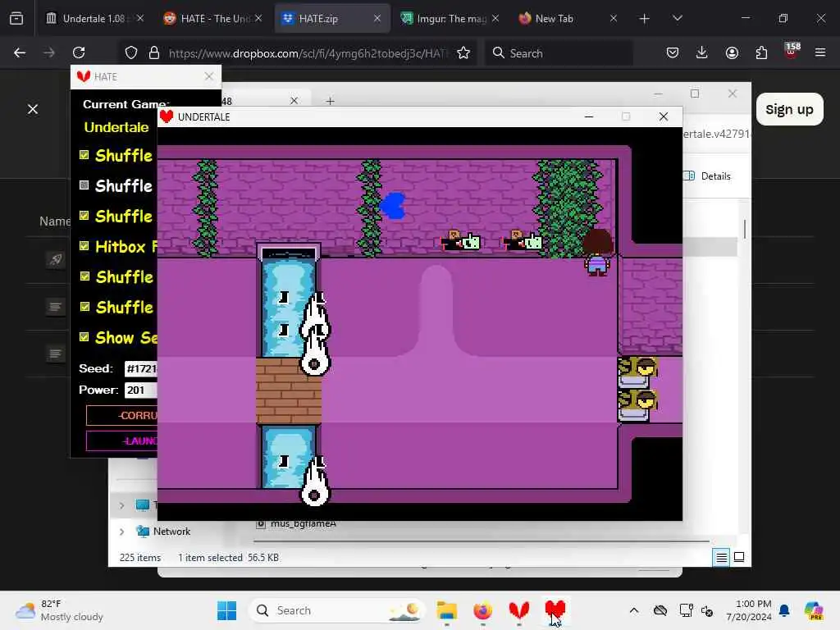
Task: Select Network in File Explorer sidebar
Action: coord(171,532)
